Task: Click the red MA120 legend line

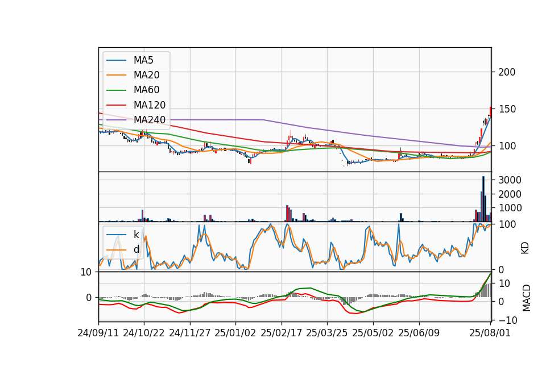Action: coord(117,105)
